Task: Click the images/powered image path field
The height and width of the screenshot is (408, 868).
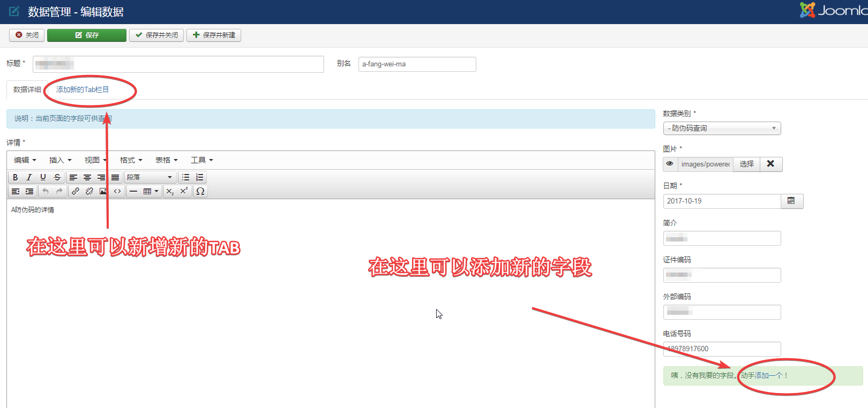Action: (705, 164)
